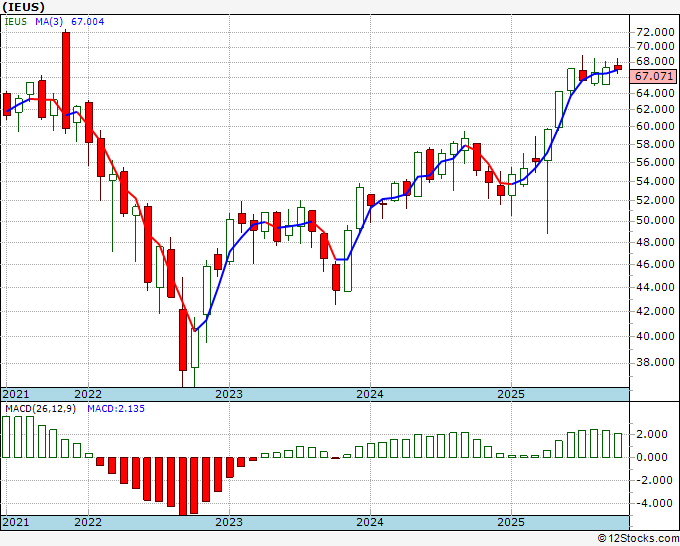Viewport: 680px width, 546px height.
Task: Click the -4.000 MACD axis label
Action: pyautogui.click(x=652, y=503)
